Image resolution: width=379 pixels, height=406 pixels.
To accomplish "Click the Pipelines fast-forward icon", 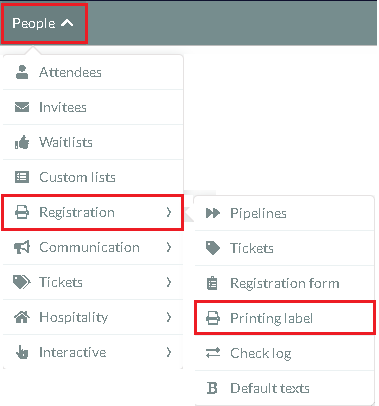I will pyautogui.click(x=213, y=213).
